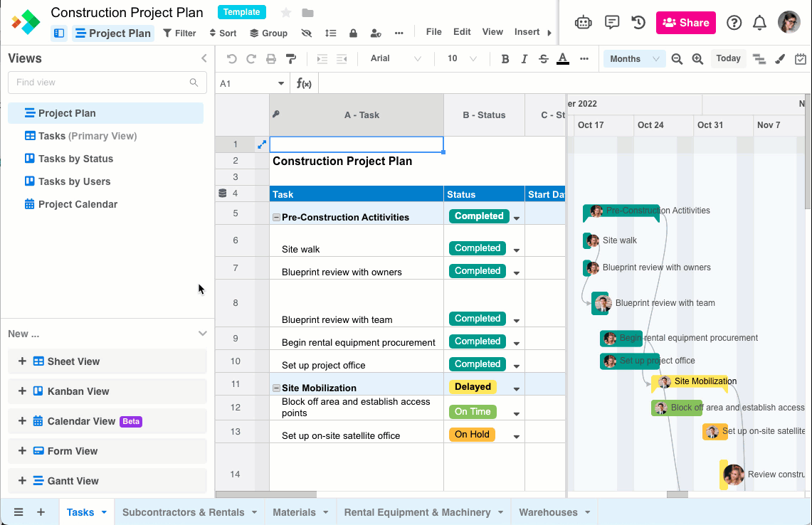The image size is (812, 525).
Task: Click the Gantt style brush icon
Action: (x=779, y=59)
